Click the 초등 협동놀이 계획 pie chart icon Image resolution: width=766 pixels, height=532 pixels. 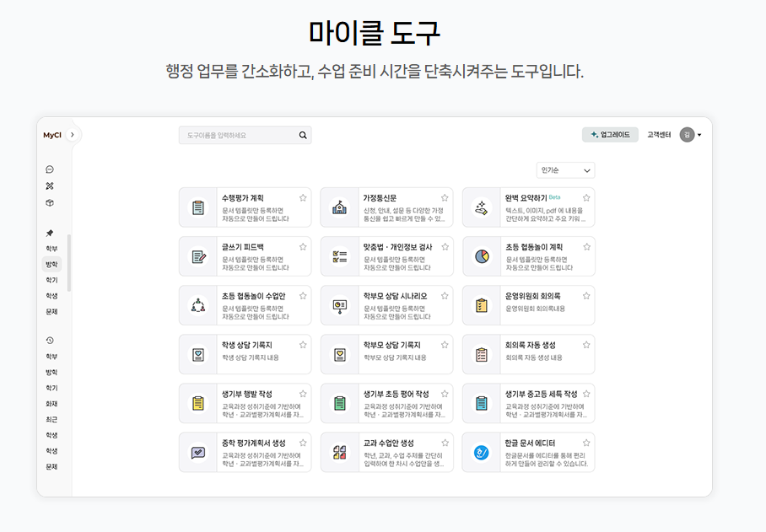pyautogui.click(x=482, y=256)
